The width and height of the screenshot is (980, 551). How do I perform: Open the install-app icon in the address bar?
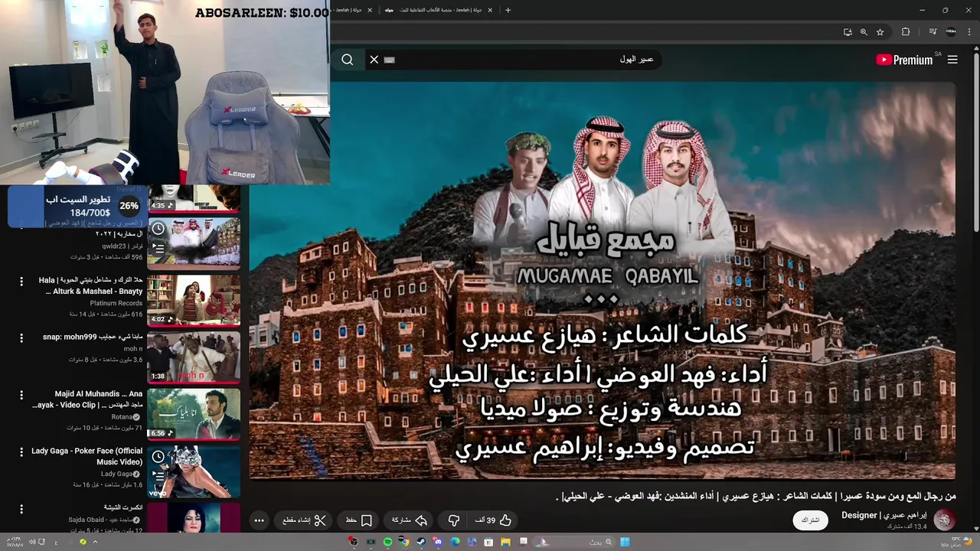[848, 32]
